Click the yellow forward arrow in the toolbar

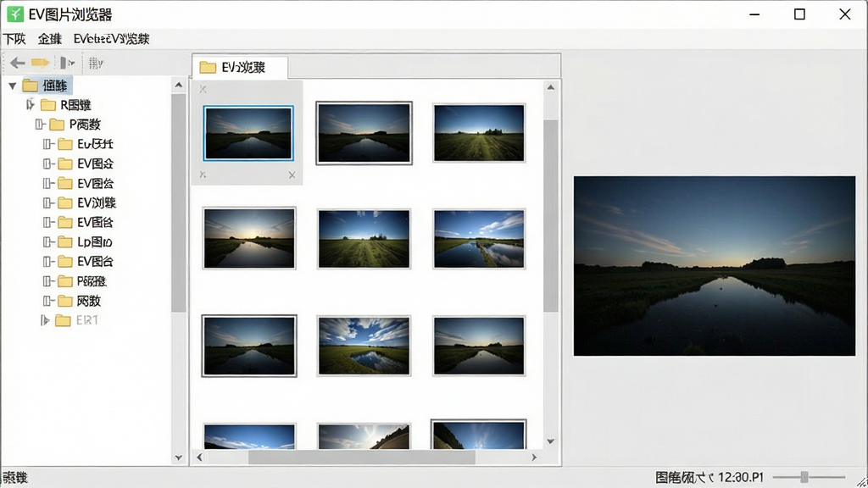(x=40, y=63)
